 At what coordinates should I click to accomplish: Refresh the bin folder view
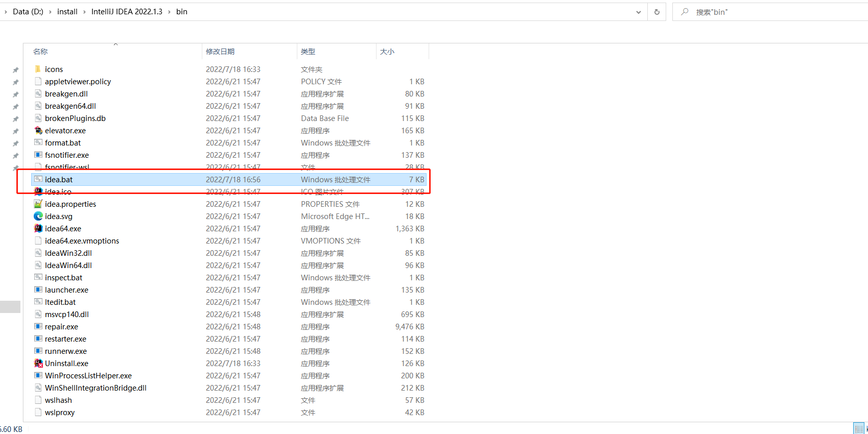656,12
